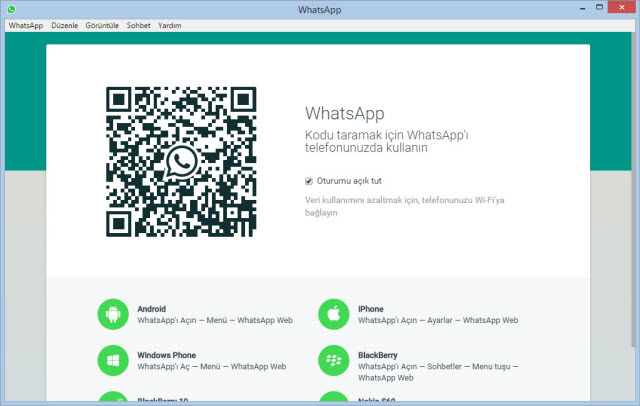Click the iPhone heading text

click(x=371, y=309)
